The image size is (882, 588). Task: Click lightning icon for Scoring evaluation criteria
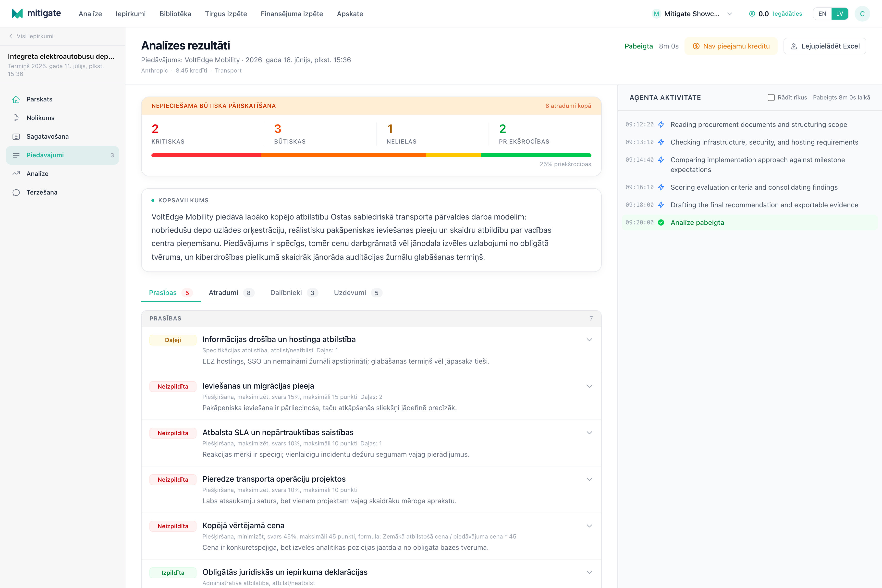click(x=661, y=187)
